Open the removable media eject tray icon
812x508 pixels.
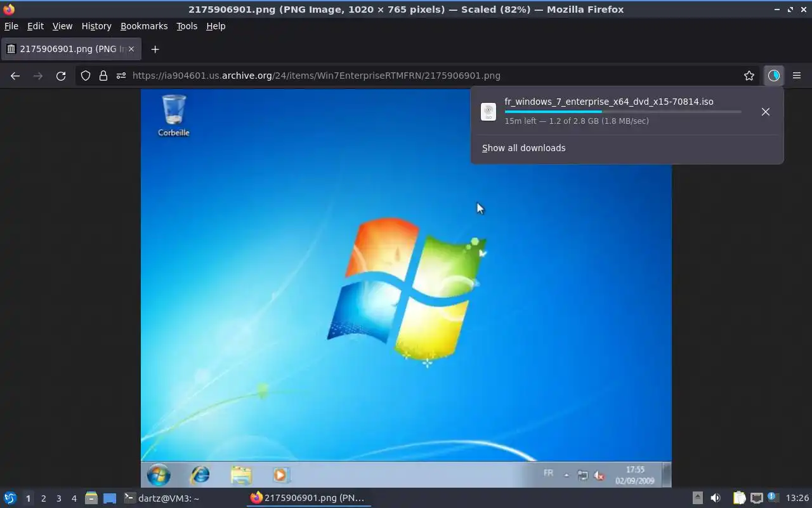click(x=697, y=498)
